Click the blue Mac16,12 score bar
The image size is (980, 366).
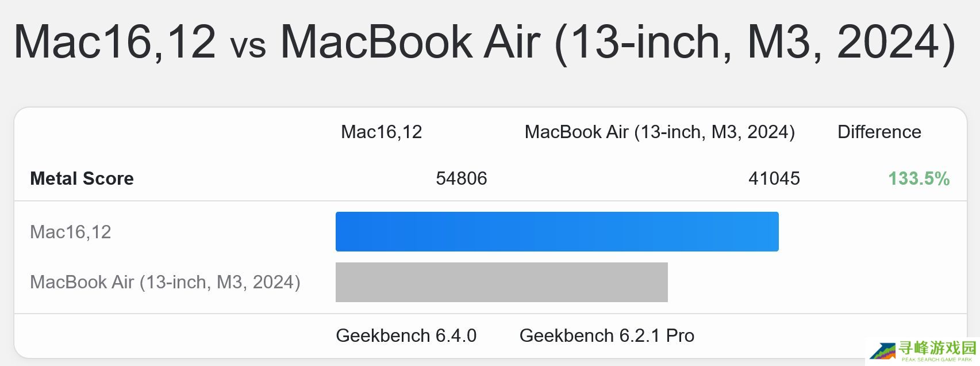[556, 231]
